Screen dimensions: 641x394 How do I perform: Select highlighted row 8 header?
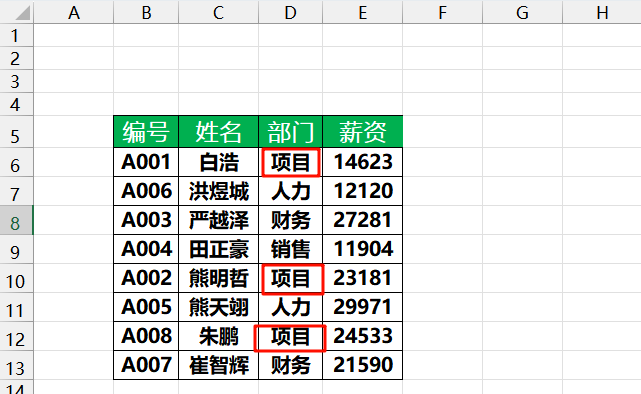click(x=16, y=220)
